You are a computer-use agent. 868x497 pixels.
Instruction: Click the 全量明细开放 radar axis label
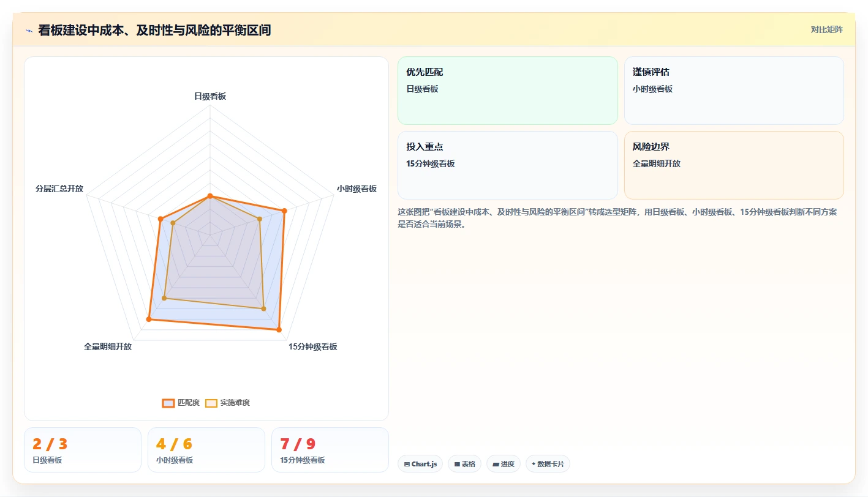tap(108, 347)
